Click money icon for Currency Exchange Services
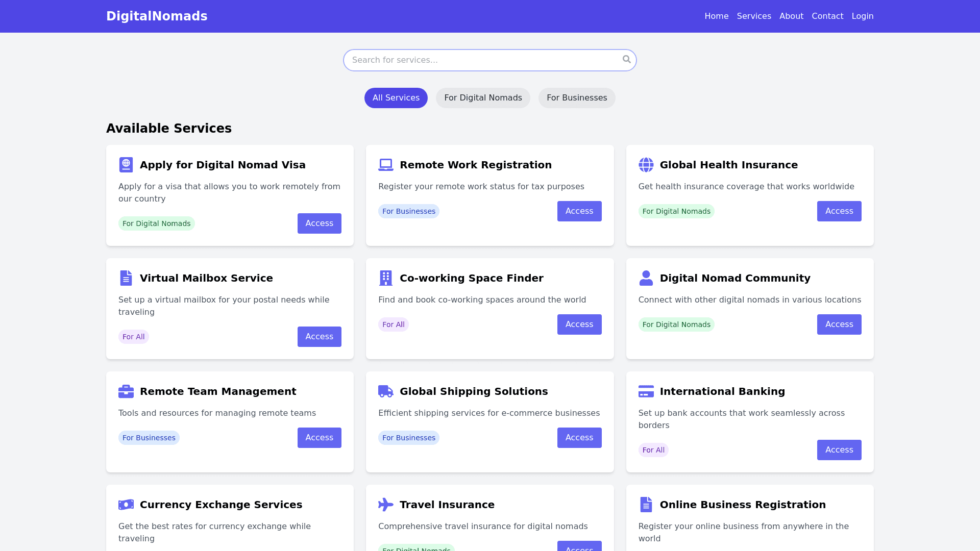Screen dimensions: 980x551 [x=126, y=505]
